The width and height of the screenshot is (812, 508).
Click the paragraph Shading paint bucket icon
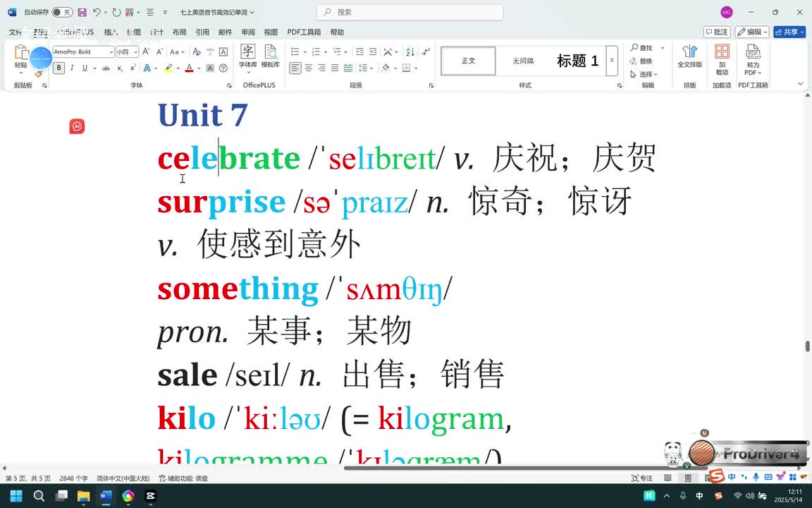(x=386, y=68)
